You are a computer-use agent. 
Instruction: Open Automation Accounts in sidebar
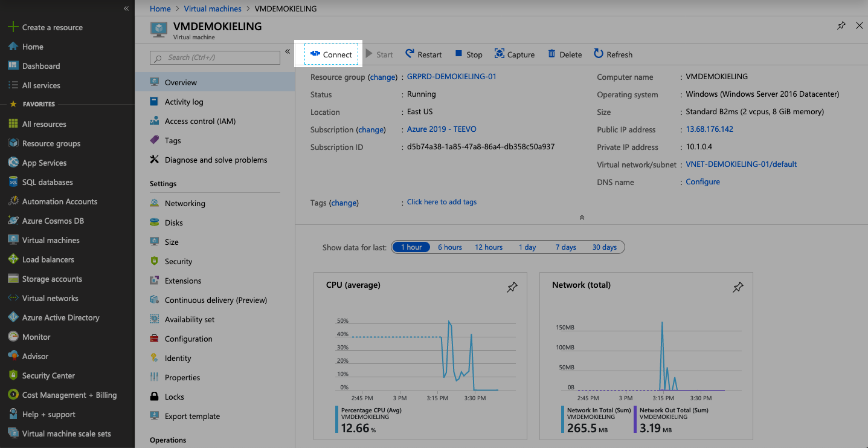(60, 201)
